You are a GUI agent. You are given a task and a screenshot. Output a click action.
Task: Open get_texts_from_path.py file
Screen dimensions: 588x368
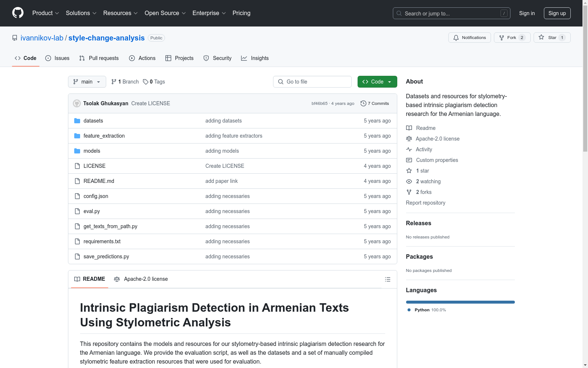click(110, 226)
